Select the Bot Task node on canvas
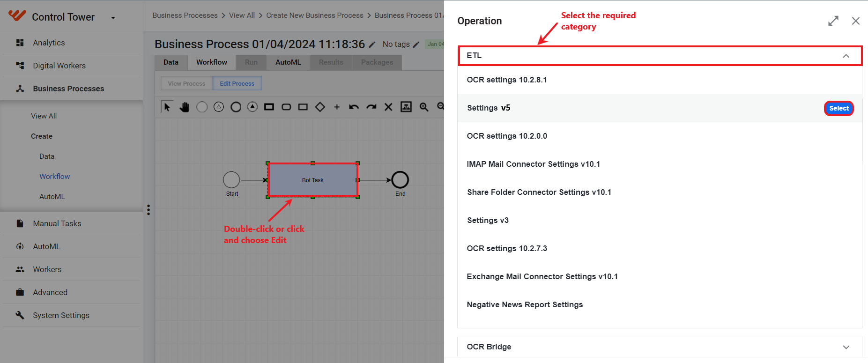Viewport: 868px width, 363px height. point(313,180)
